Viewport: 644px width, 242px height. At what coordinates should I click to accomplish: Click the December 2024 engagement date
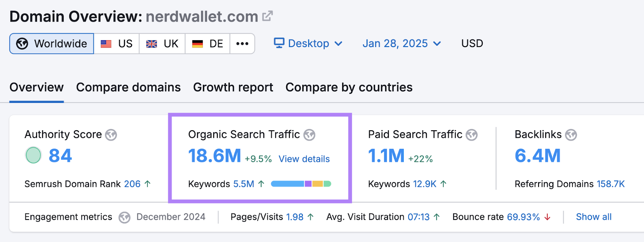[171, 217]
